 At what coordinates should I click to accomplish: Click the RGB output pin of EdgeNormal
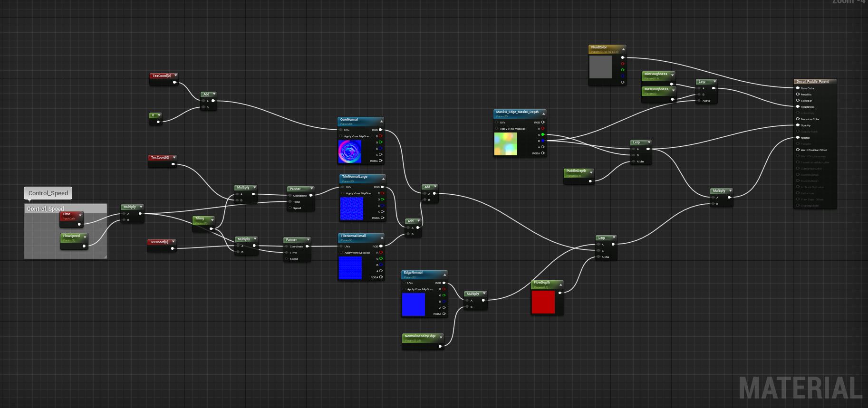pyautogui.click(x=444, y=283)
